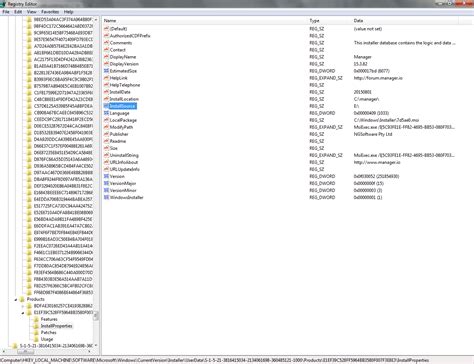474x364 pixels.
Task: Click the DisplayName value icon
Action: (106, 57)
